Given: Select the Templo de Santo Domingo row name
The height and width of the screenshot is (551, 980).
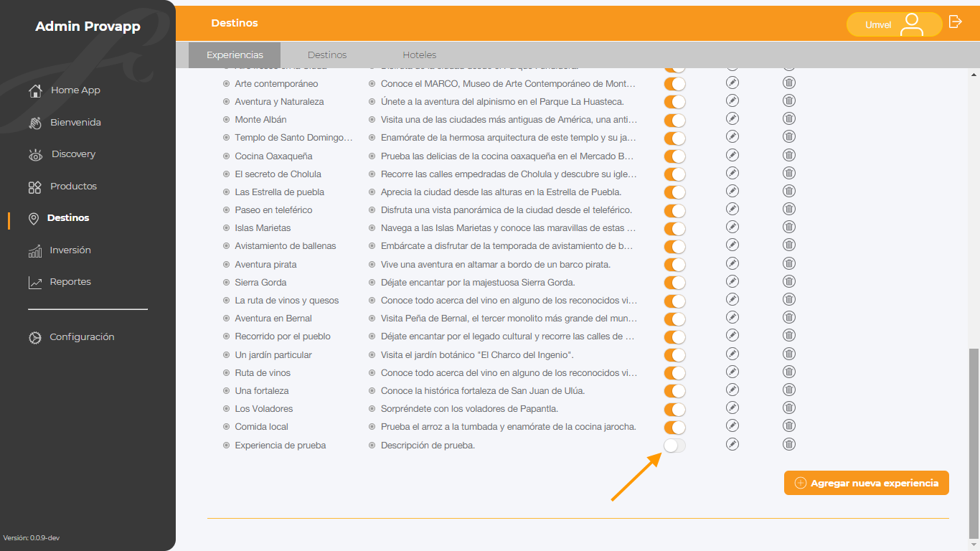Looking at the screenshot, I should (293, 137).
